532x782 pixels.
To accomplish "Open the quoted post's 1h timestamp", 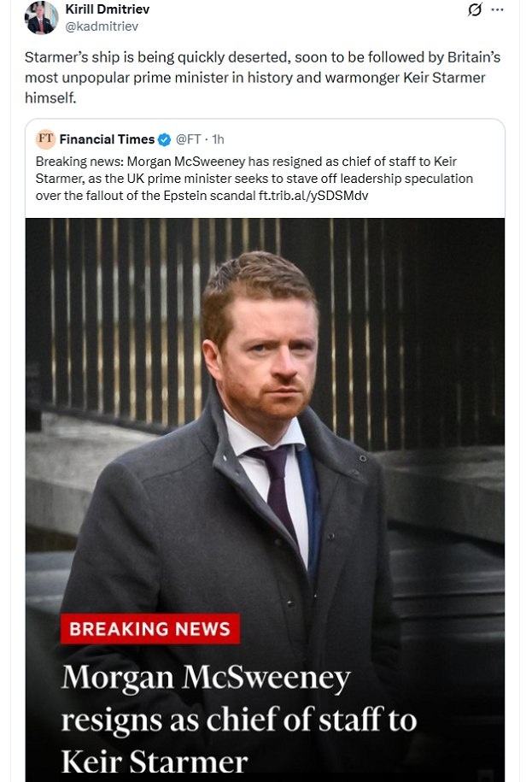I will (x=219, y=139).
